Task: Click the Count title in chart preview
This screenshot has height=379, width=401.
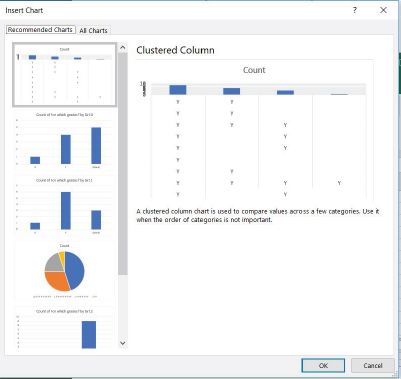Action: point(254,70)
